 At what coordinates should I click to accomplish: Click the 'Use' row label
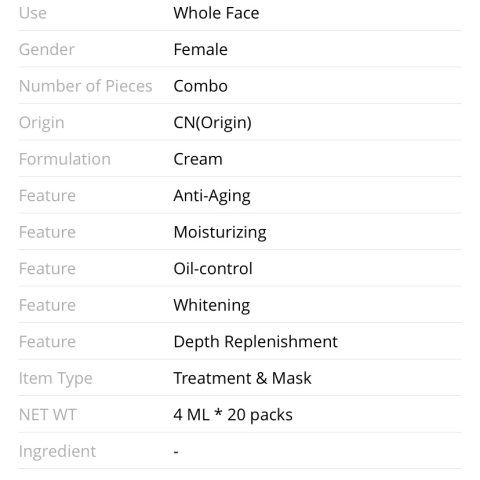[x=33, y=13]
